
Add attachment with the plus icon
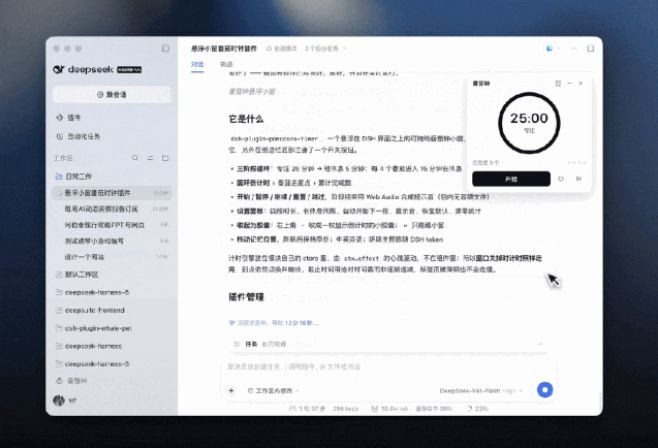tap(231, 391)
